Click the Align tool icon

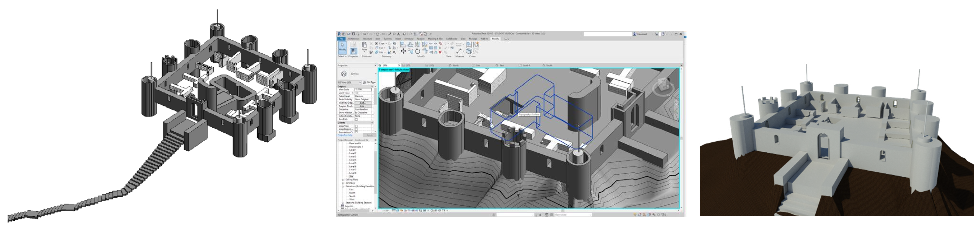403,44
